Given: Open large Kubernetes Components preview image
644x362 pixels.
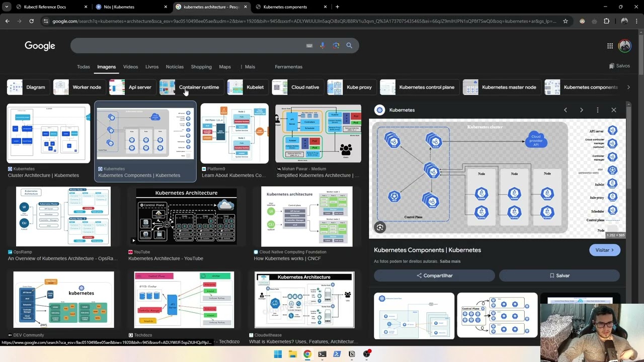Looking at the screenshot, I should (x=497, y=178).
